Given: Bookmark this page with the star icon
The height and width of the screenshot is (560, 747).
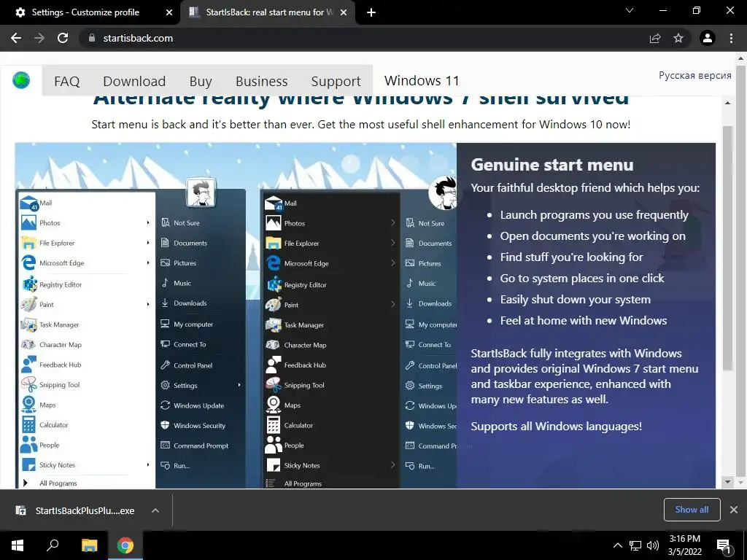Looking at the screenshot, I should point(678,38).
